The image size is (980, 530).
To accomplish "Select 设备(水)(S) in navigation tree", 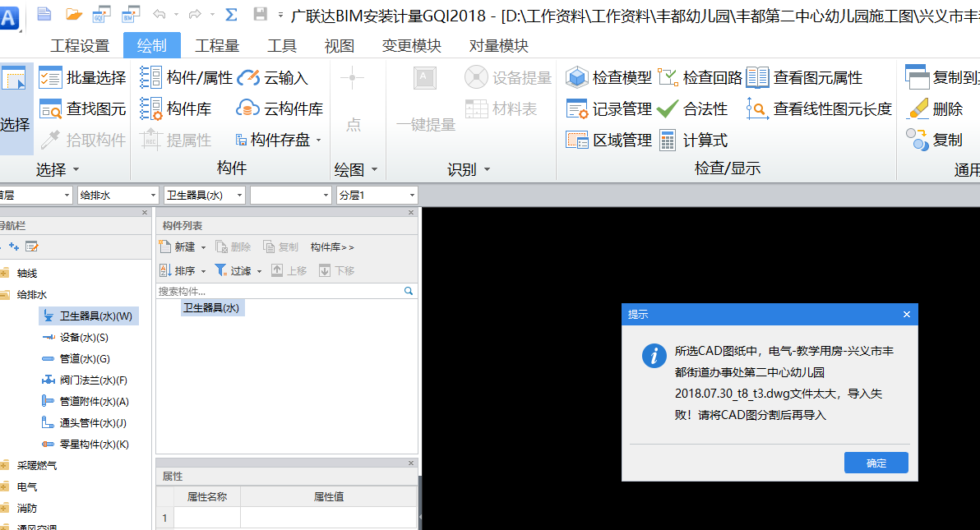I will pyautogui.click(x=75, y=338).
